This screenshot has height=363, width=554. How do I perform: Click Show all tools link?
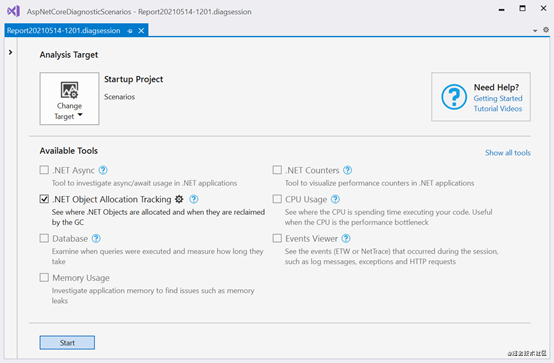click(x=507, y=153)
